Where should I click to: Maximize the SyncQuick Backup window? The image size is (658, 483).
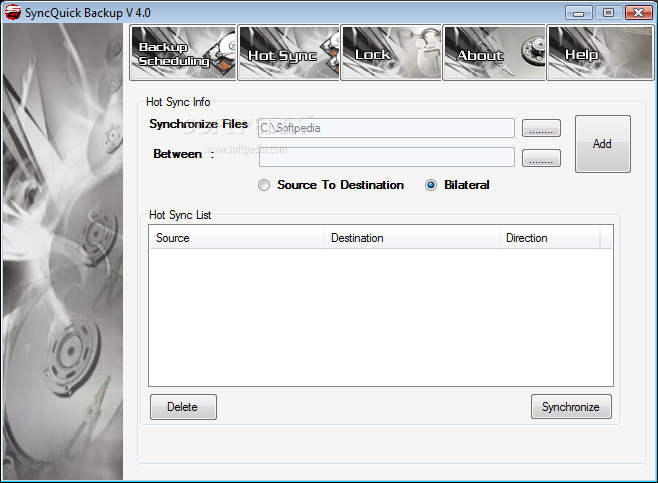coord(608,13)
